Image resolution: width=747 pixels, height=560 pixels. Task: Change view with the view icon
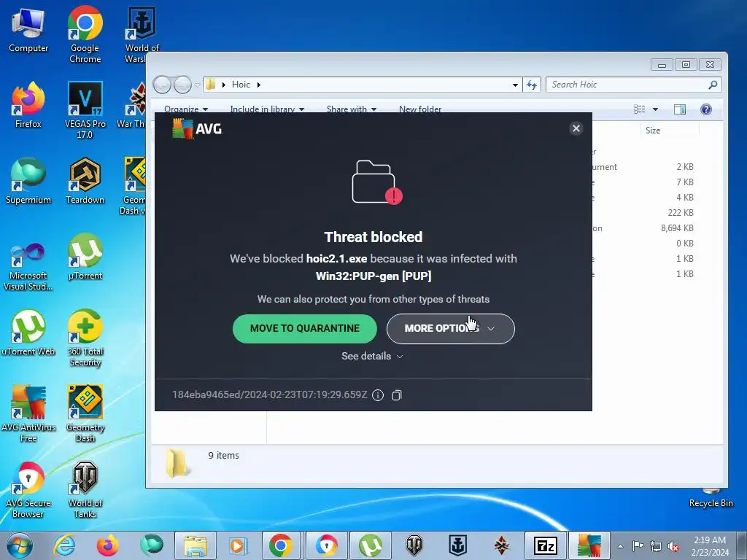[639, 109]
